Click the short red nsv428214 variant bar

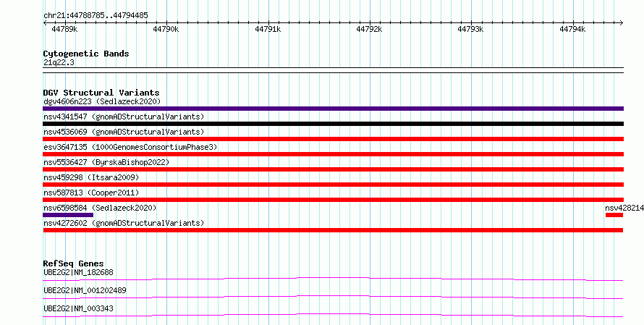(614, 215)
